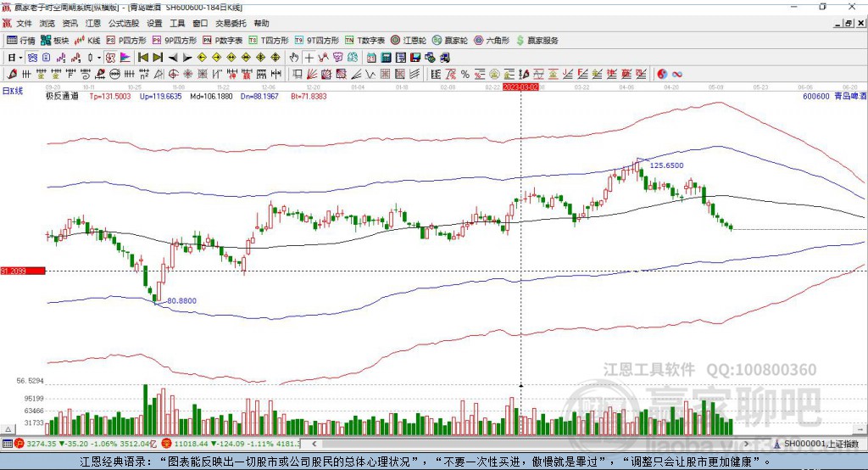Open the 行情 market quotes view
Viewport: 868px width, 470px height.
coord(21,41)
